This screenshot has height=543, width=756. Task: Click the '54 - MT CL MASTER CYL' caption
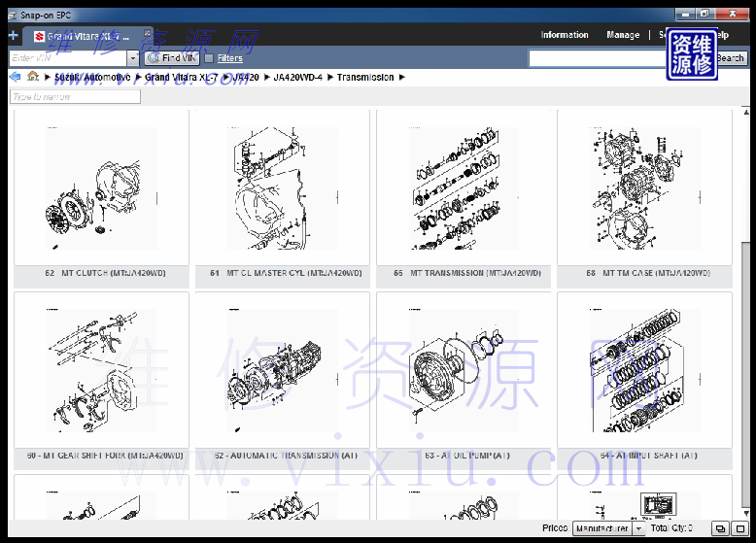coord(286,273)
